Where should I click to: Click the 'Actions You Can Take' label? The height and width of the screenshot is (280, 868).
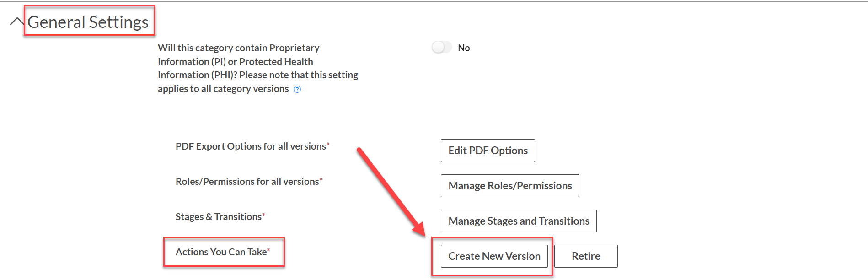(221, 252)
